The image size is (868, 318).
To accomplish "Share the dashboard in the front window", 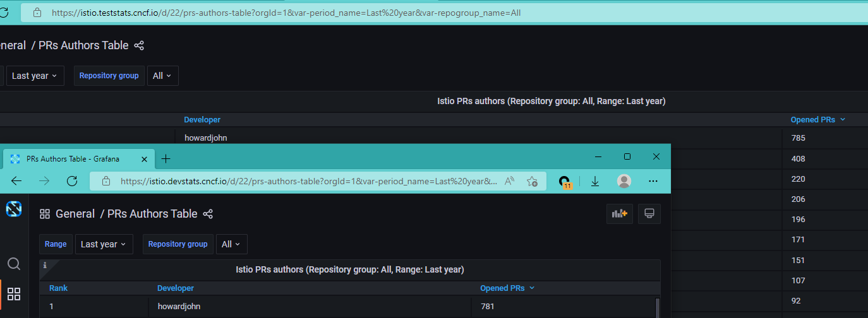I will 208,214.
